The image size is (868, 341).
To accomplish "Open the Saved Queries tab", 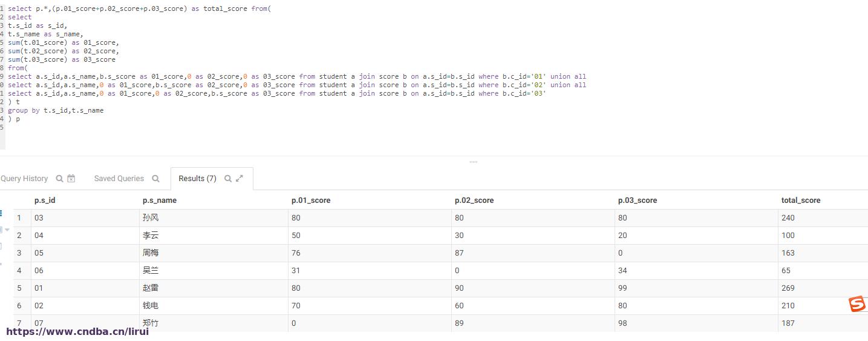I will click(x=119, y=179).
